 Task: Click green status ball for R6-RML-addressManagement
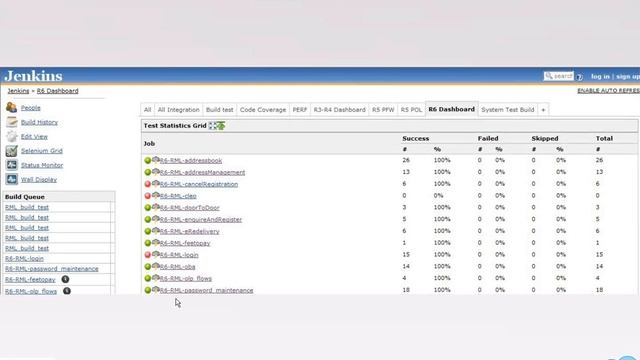[148, 172]
